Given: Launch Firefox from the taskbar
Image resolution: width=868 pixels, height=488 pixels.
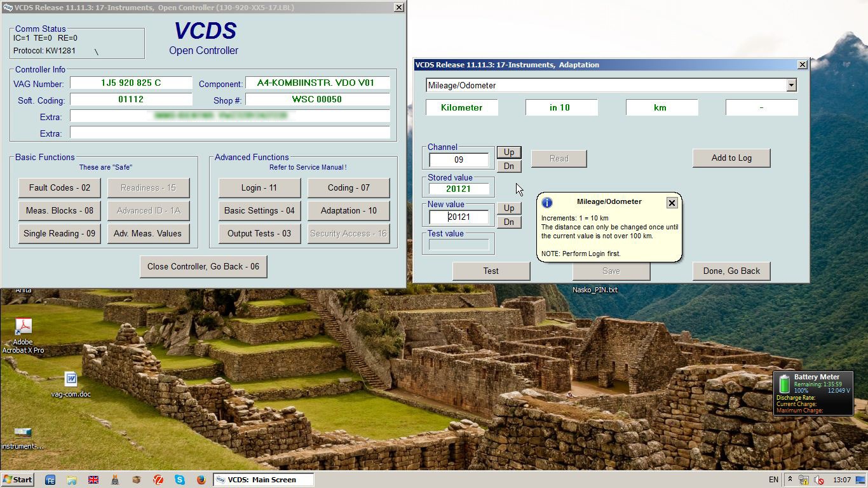Looking at the screenshot, I should coord(201,480).
